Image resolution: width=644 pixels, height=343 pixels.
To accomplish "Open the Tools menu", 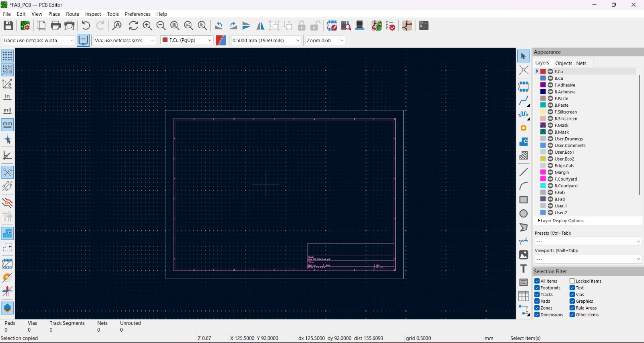I will [x=113, y=14].
